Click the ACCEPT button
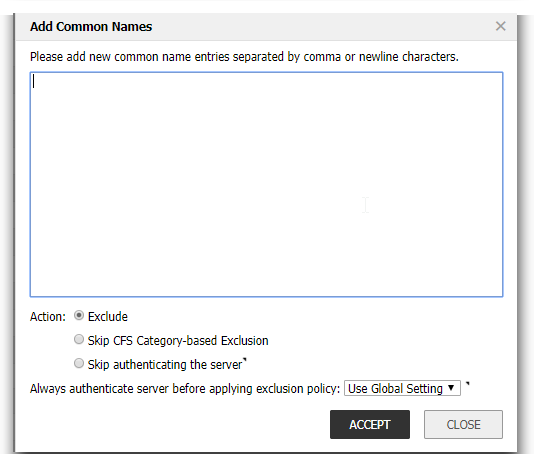 pyautogui.click(x=370, y=424)
